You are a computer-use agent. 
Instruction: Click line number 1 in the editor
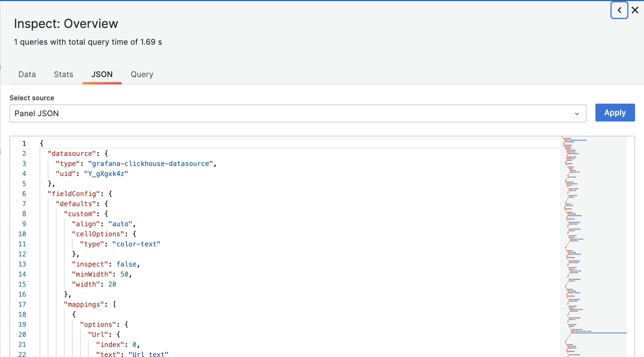[x=24, y=143]
